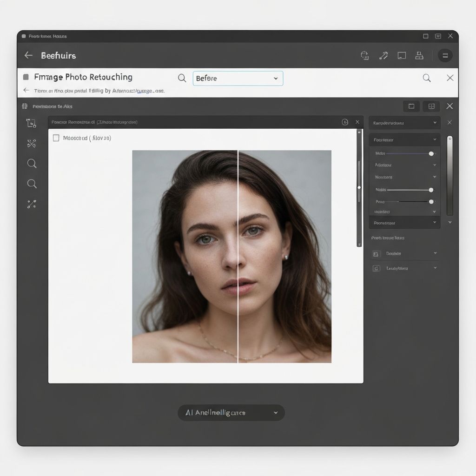
Task: Open the Before dropdown
Action: (x=238, y=78)
